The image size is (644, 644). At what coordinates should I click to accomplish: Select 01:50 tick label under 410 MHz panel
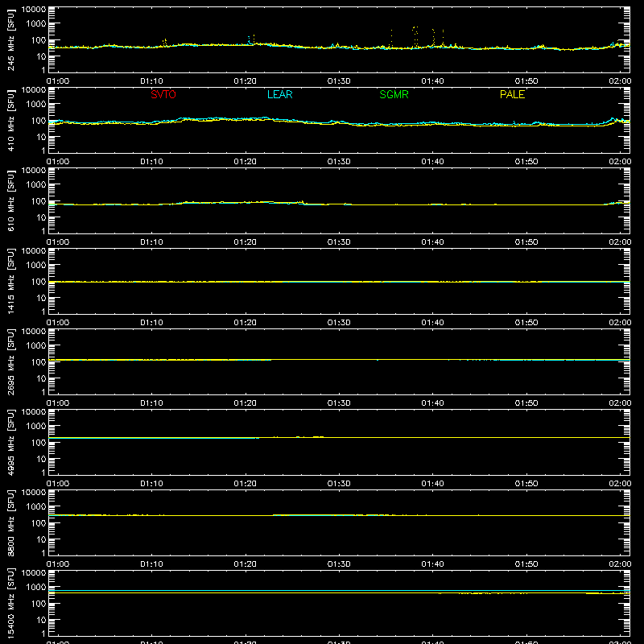(x=526, y=162)
